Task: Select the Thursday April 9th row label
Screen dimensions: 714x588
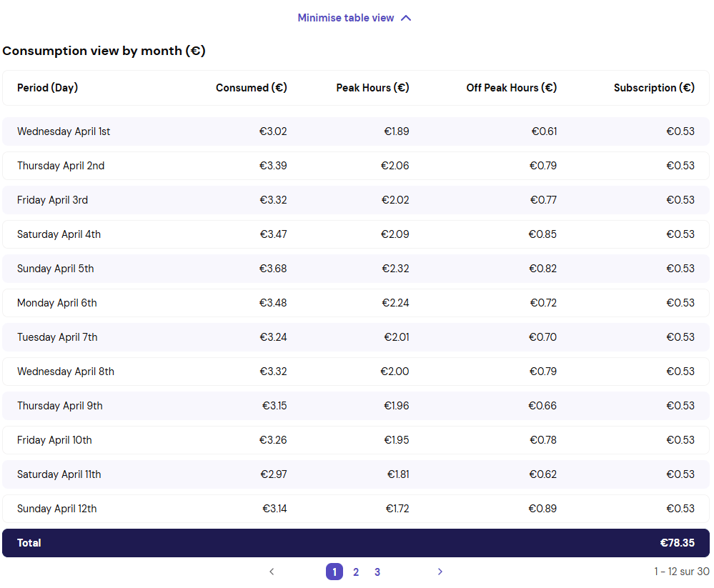Action: (x=60, y=406)
